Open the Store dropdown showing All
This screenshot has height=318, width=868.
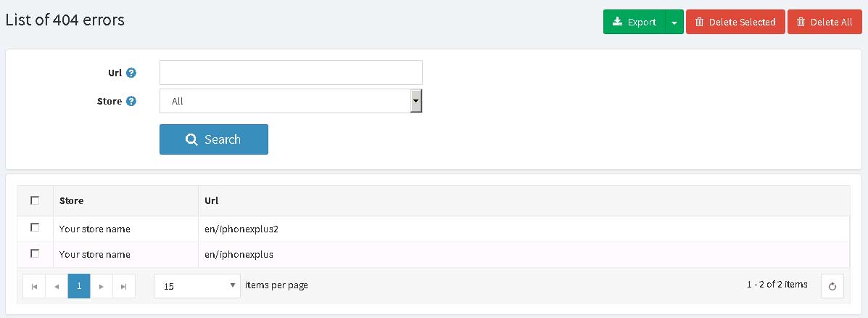click(x=292, y=101)
